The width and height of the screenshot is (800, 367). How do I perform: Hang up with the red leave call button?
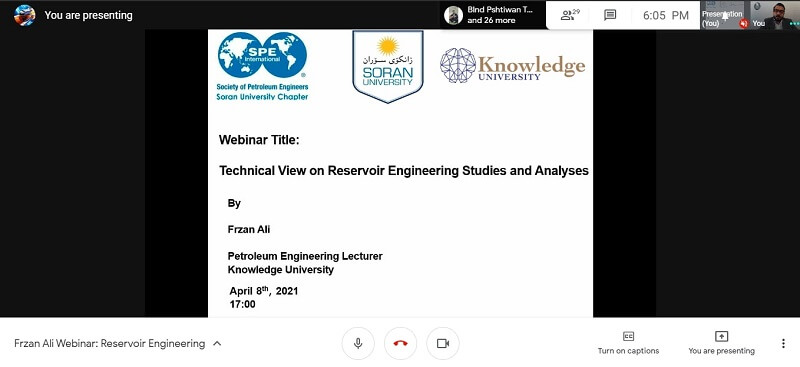[x=401, y=344]
